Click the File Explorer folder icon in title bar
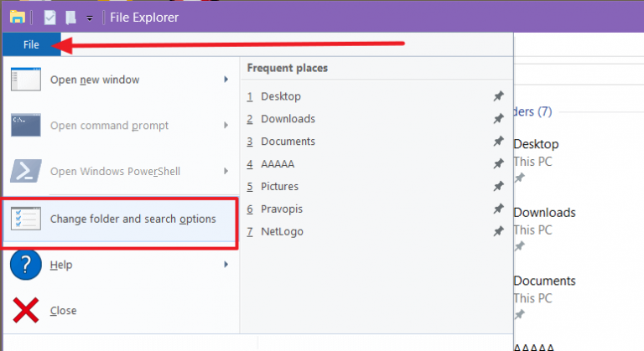Viewport: 644px width, 351px height. click(18, 18)
